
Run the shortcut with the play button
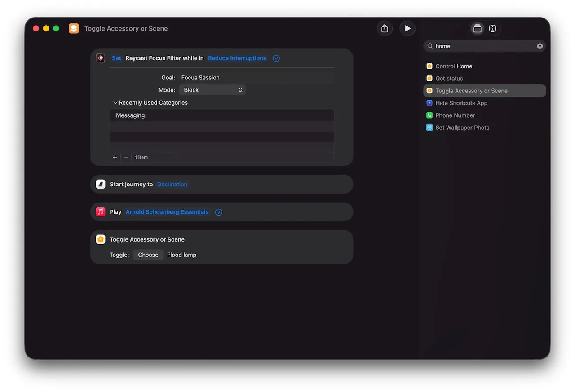pyautogui.click(x=407, y=28)
